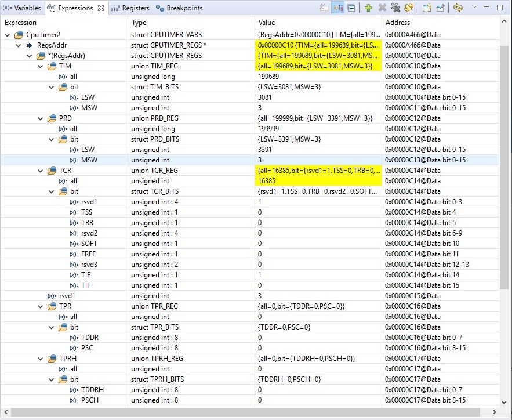Click the vertical scrollbar thumb
512x420 pixels.
click(x=504, y=168)
